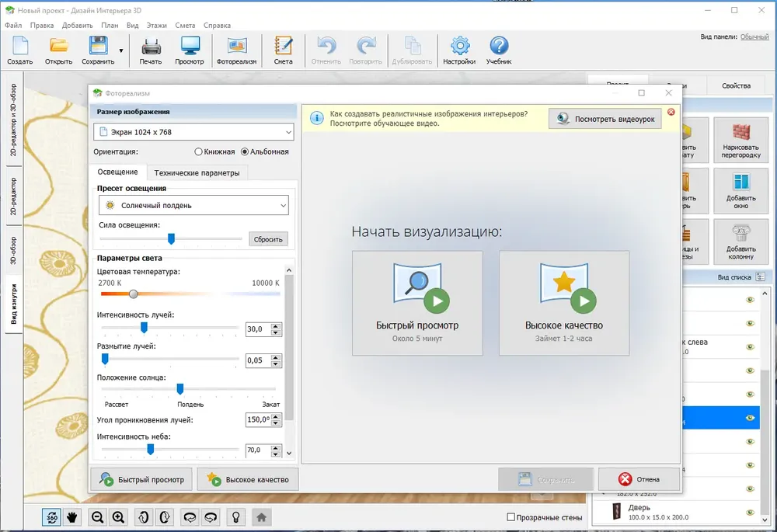
Task: Start Быстрый просмотр large visualization tile
Action: pos(417,303)
